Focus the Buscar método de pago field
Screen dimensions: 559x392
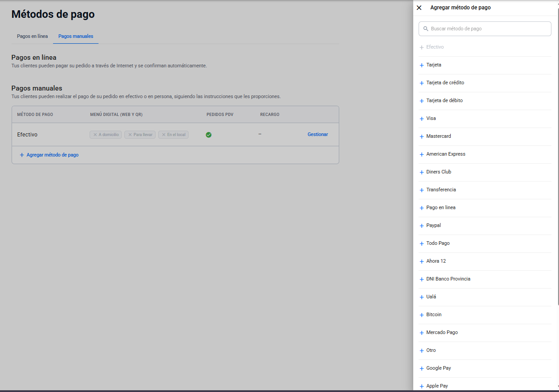tap(485, 29)
